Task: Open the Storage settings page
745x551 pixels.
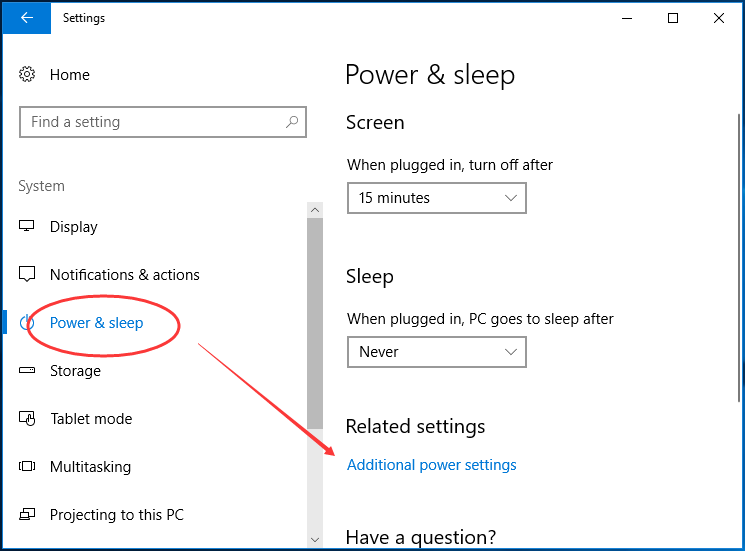Action: (x=75, y=370)
